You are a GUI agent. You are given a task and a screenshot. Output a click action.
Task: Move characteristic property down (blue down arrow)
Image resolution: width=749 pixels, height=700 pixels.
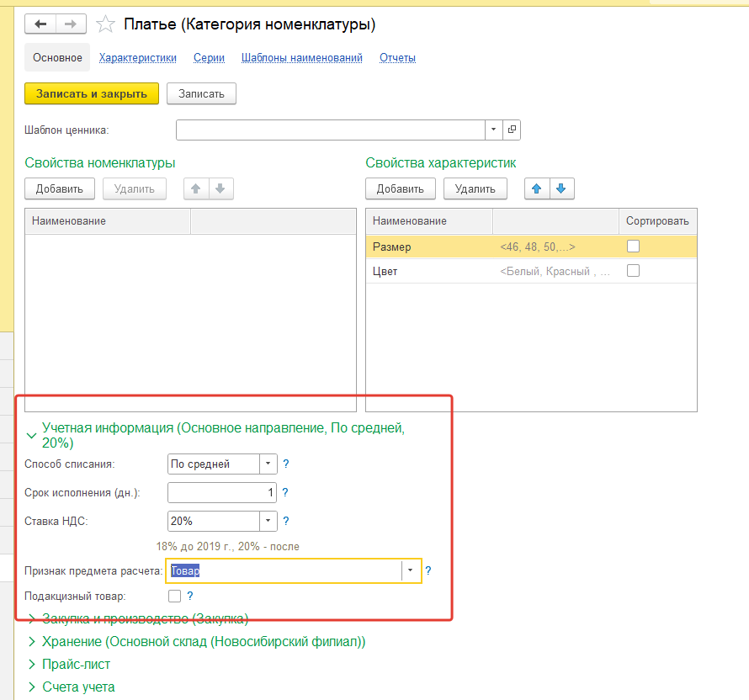[561, 188]
